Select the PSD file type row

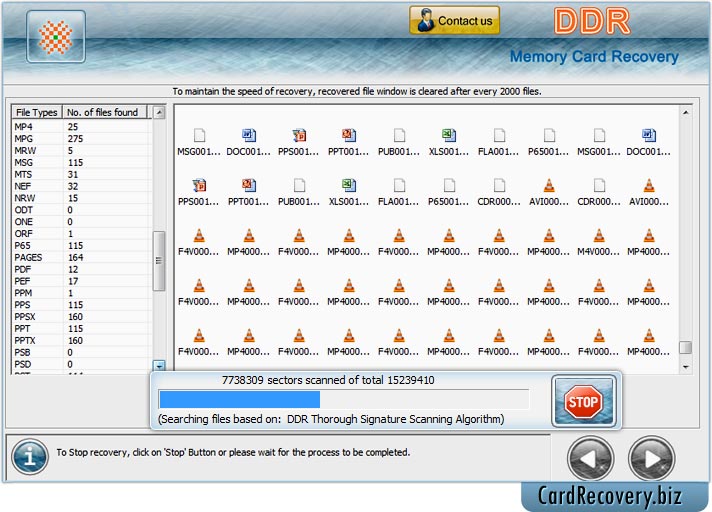coord(82,364)
